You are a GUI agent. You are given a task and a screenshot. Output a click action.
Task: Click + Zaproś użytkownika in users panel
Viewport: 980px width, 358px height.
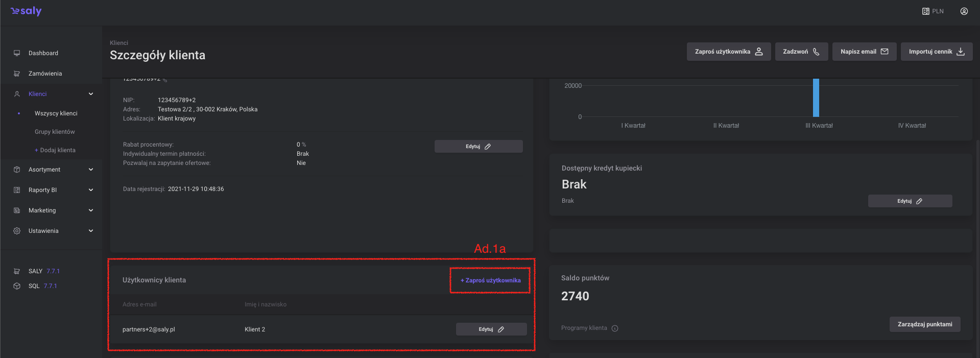pyautogui.click(x=490, y=280)
